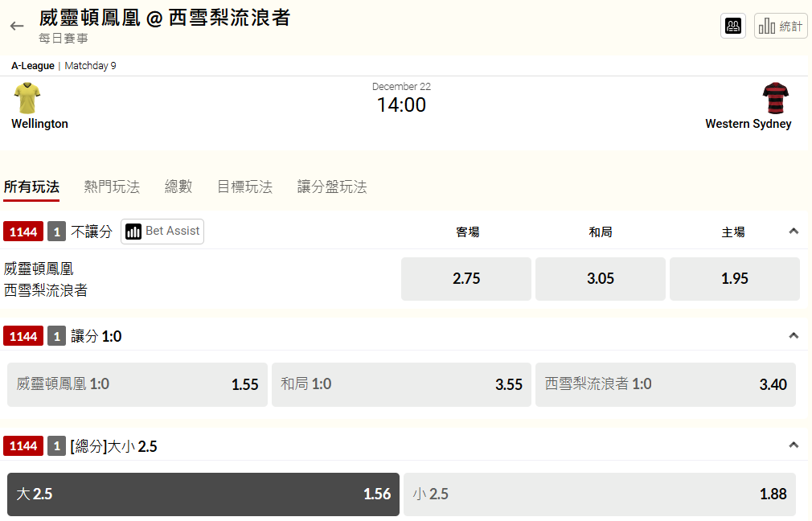This screenshot has width=812, height=521.
Task: Go back using the left arrow
Action: coord(17,26)
